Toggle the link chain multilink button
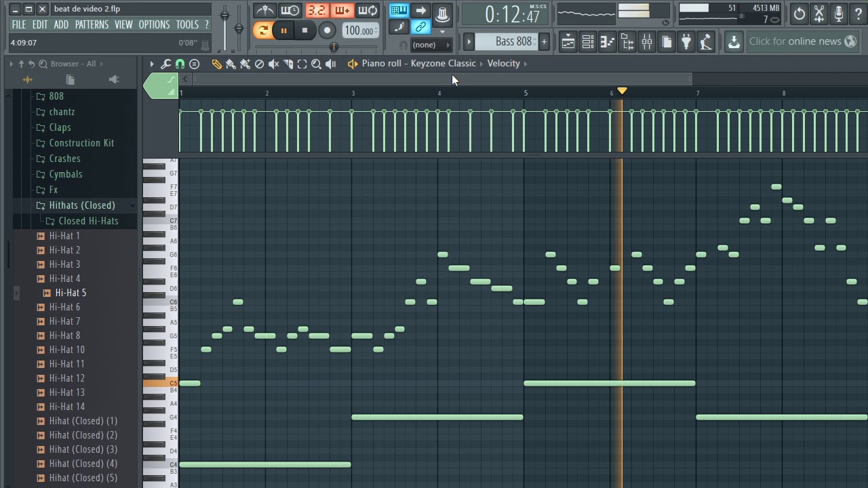Image resolution: width=868 pixels, height=488 pixels. coord(421,27)
